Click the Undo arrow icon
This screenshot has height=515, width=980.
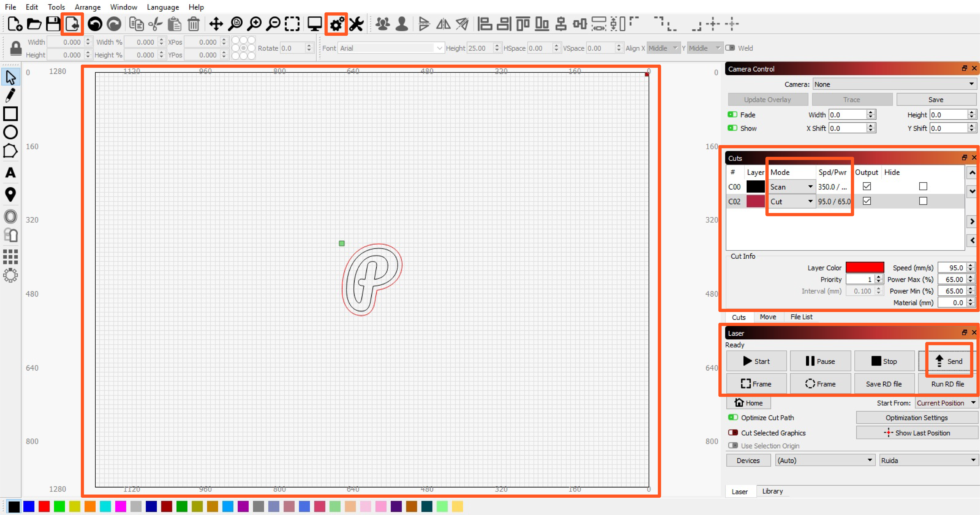tap(95, 24)
